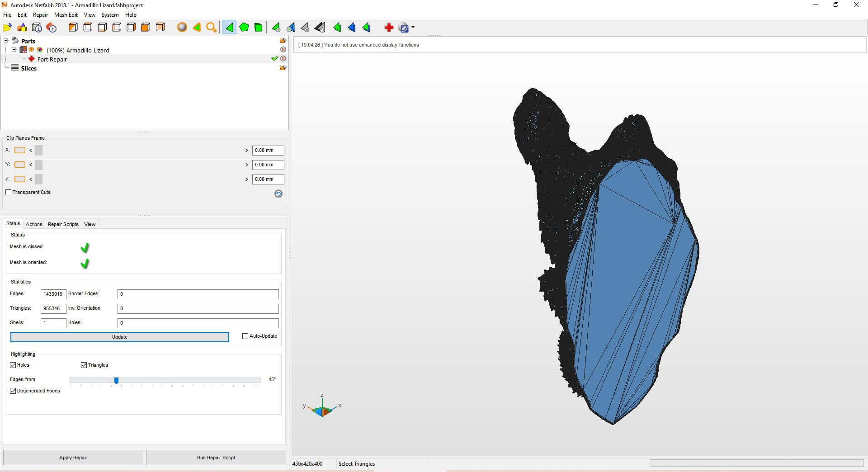The width and height of the screenshot is (868, 472).
Task: Enable the Auto-Update checkbox
Action: point(245,336)
